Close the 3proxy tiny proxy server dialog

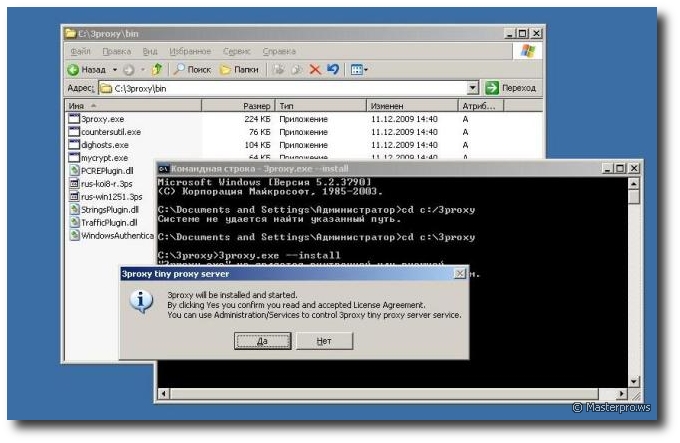coord(459,274)
